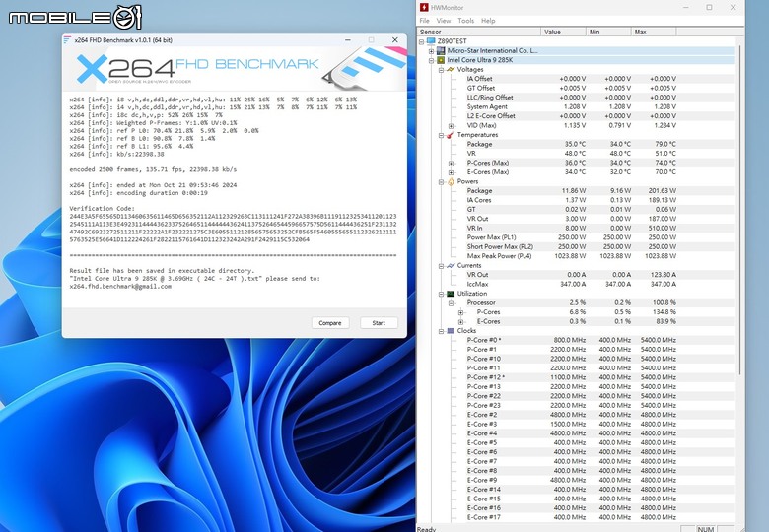769x532 pixels.
Task: Click the Max column header
Action: coord(654,32)
